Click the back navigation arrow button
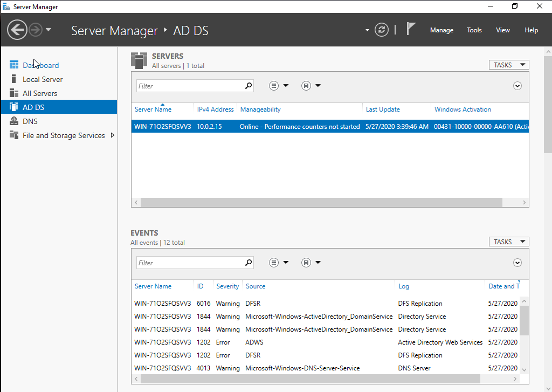The height and width of the screenshot is (392, 552). coord(17,30)
